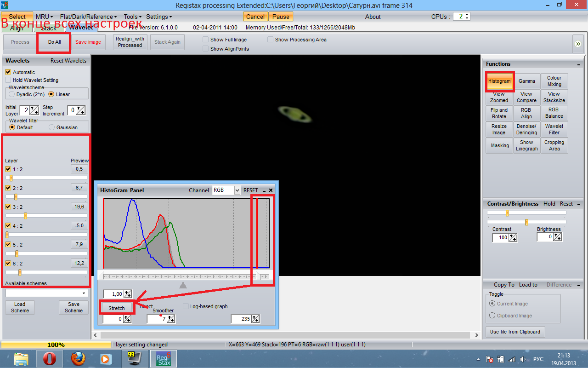
Task: Adjust Initial Layer stepper
Action: 34,110
